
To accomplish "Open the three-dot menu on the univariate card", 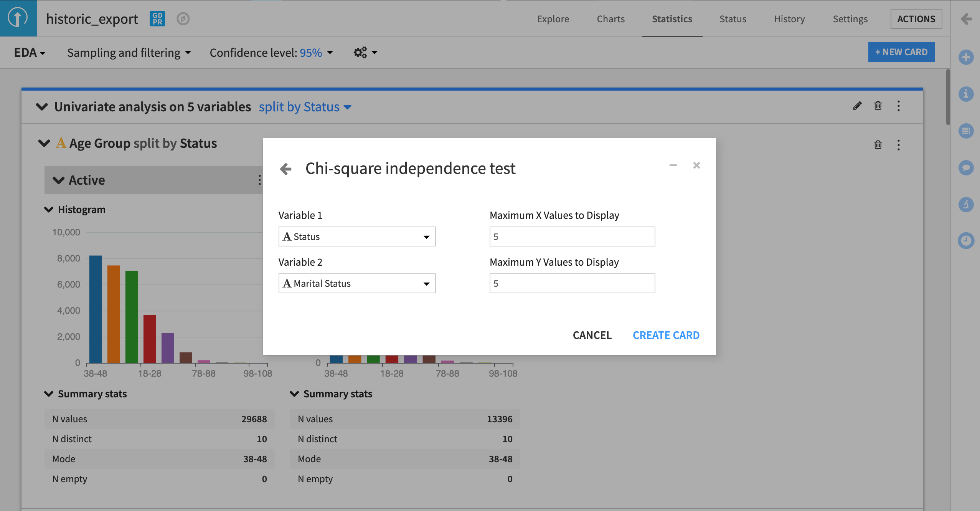I will coord(899,106).
